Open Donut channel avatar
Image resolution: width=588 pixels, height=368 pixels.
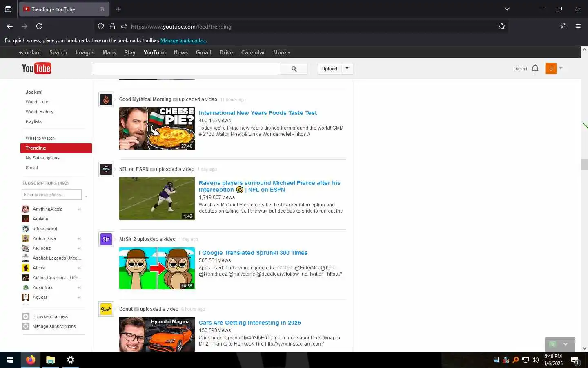click(106, 309)
